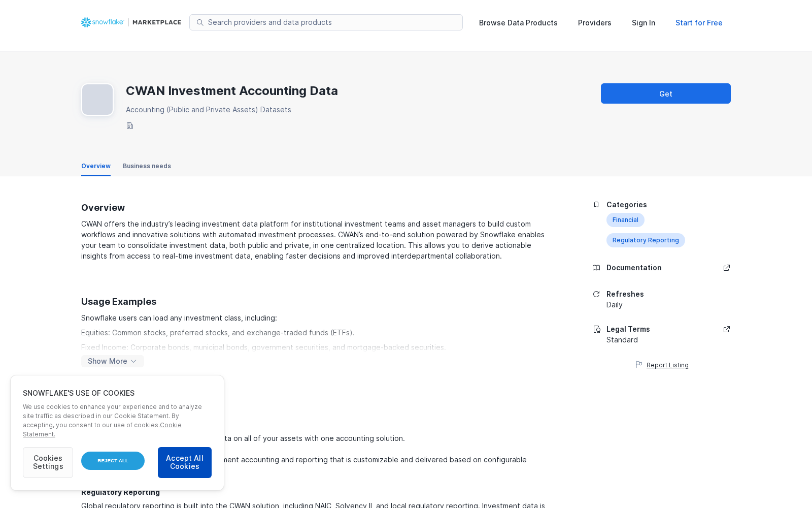
Task: Click the Legal Terms document icon
Action: point(597,329)
